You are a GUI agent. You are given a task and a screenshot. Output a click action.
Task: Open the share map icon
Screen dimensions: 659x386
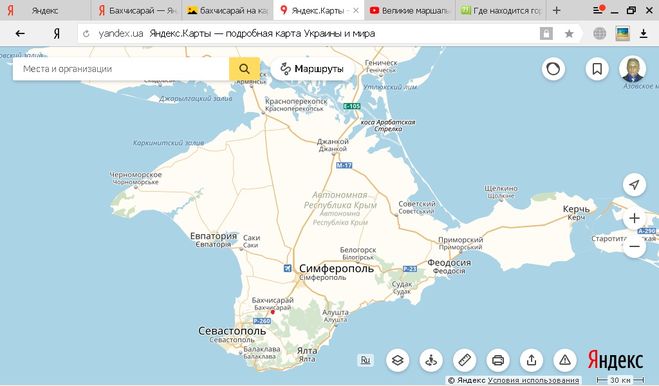tap(531, 360)
